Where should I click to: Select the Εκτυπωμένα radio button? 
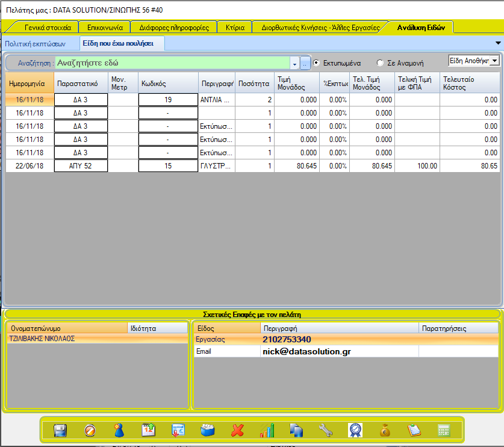coord(317,63)
